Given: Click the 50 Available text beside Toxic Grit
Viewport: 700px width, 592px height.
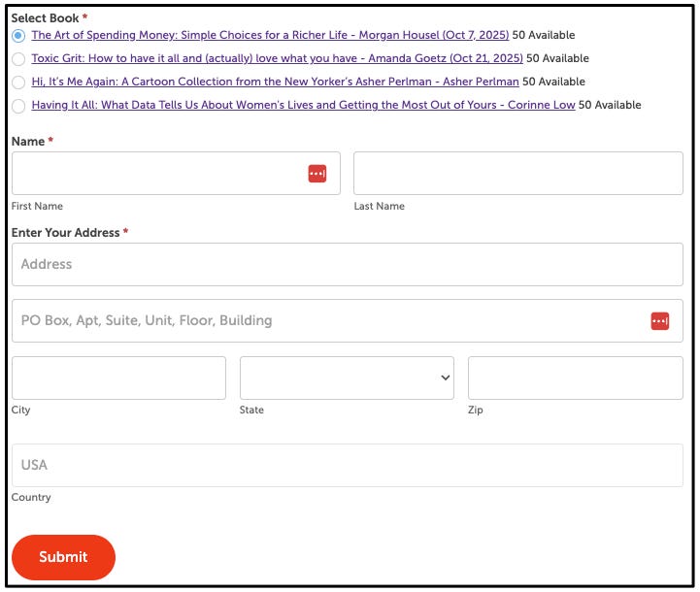Looking at the screenshot, I should (x=557, y=58).
